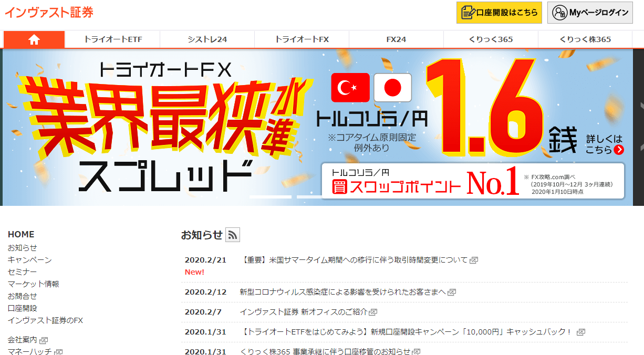Open news 新型コロナウィルス感染症による影響
Image resolution: width=644 pixels, height=355 pixels.
pyautogui.click(x=342, y=292)
